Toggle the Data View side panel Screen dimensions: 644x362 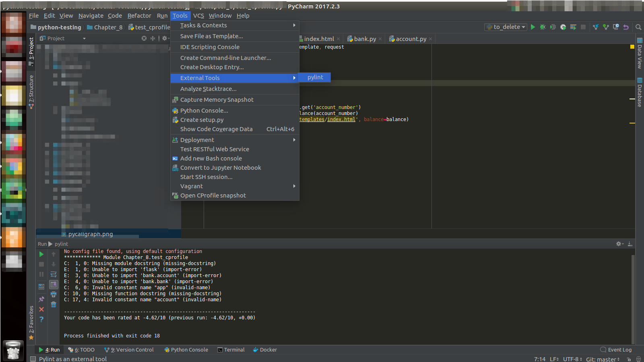click(x=640, y=53)
